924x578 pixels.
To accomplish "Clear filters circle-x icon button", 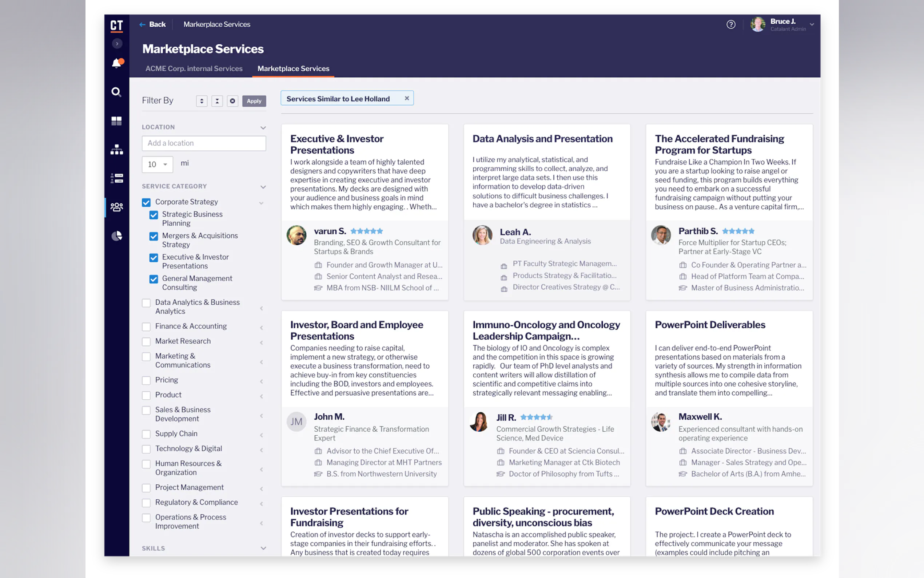I will coord(232,101).
